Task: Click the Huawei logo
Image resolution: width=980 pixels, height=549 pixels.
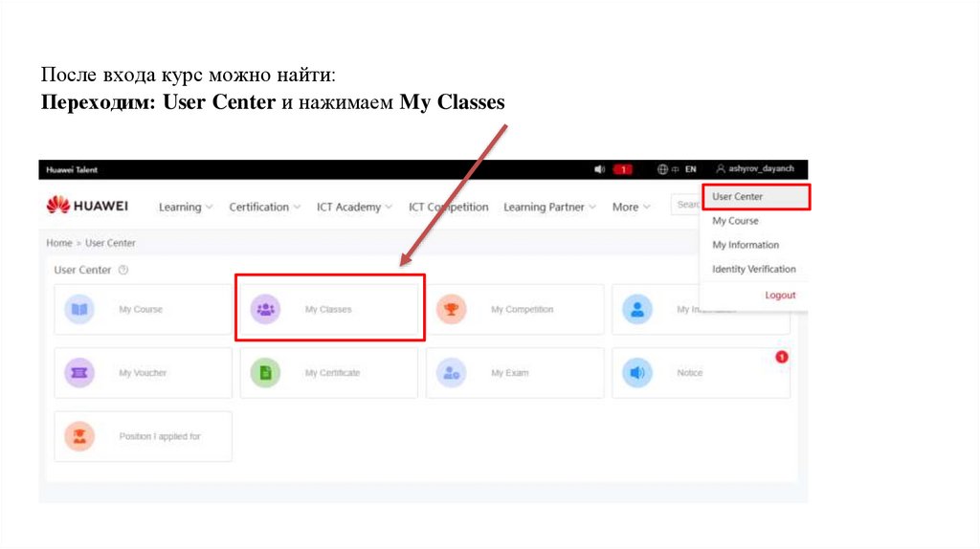Action: pos(87,206)
